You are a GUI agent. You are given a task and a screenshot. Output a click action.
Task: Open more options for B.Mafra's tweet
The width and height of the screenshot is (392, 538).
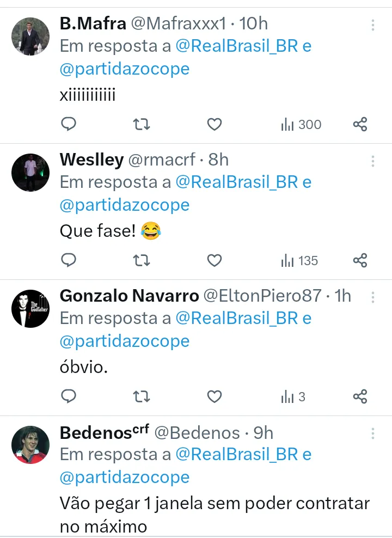373,25
